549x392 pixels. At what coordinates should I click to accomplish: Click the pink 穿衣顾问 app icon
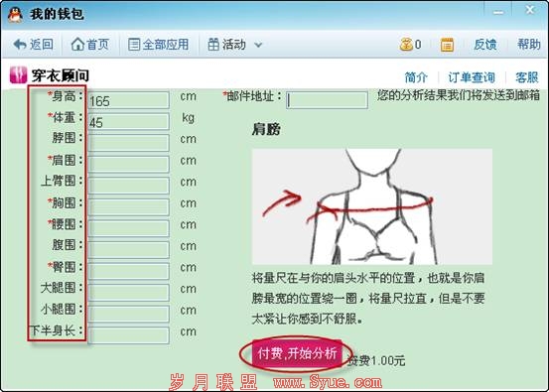[x=18, y=74]
